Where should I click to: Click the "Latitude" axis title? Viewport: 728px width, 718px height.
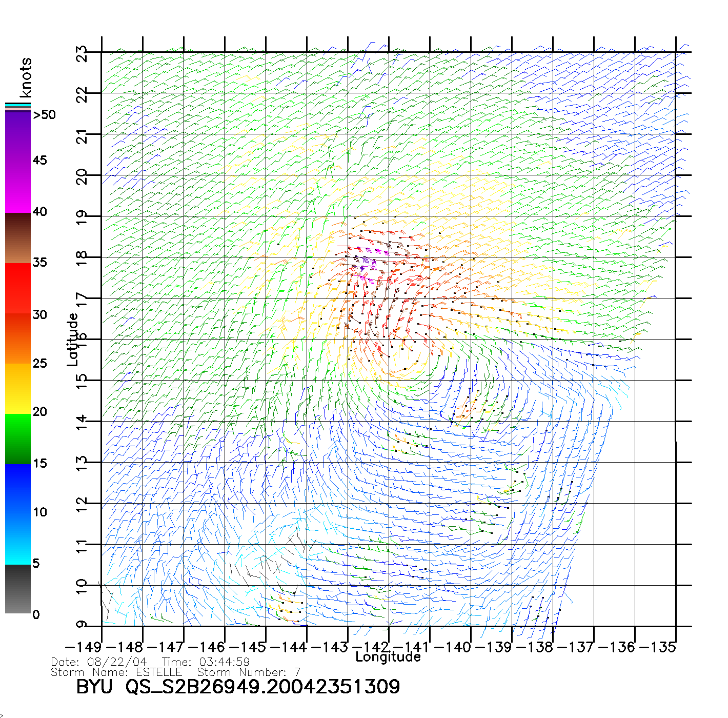point(73,340)
